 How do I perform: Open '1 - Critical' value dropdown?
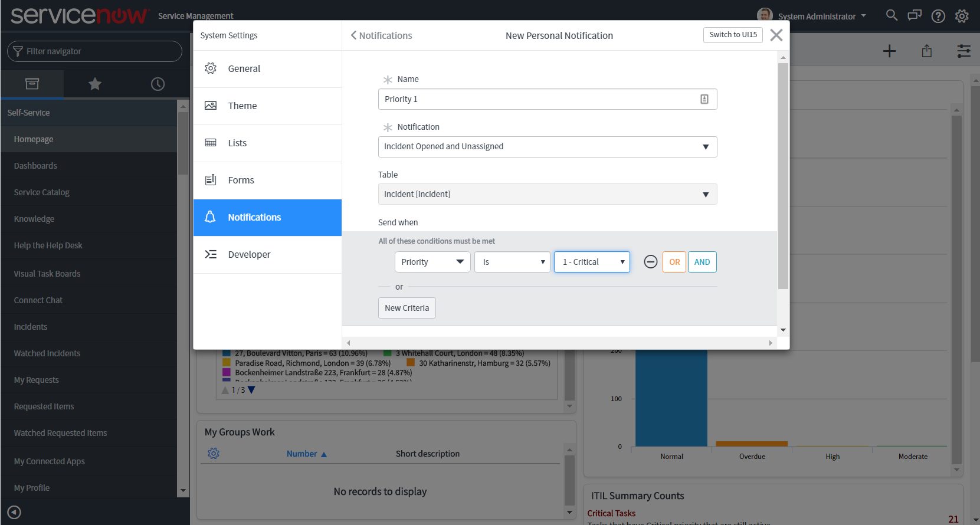(x=592, y=262)
